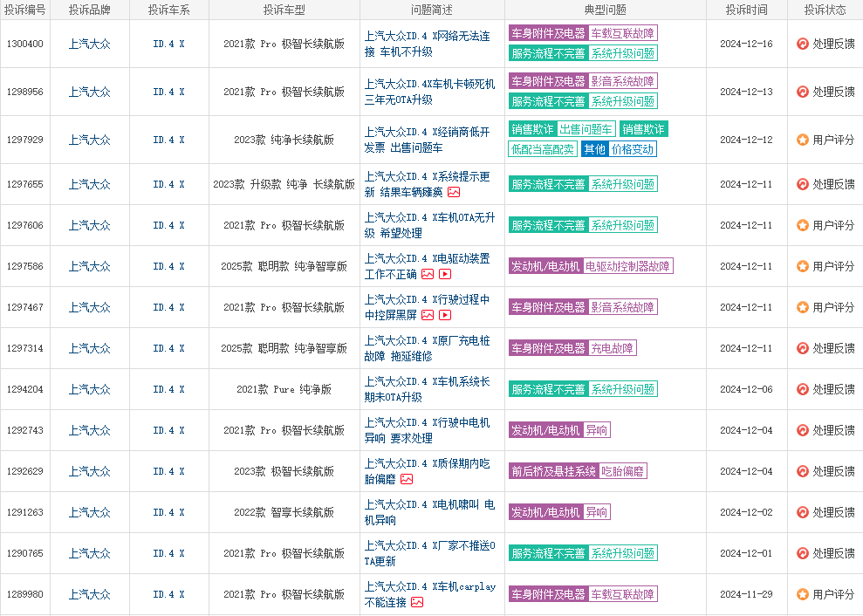Select the 价格变动 tag

633,149
